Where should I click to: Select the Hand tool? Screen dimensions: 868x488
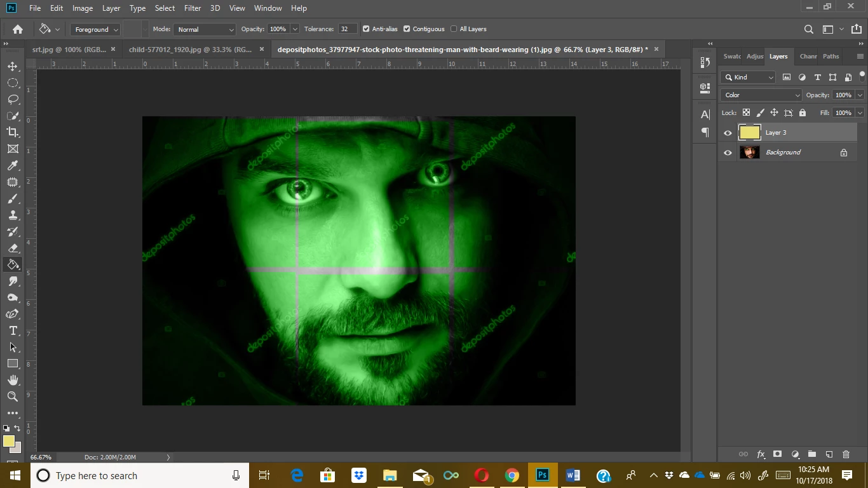(13, 380)
